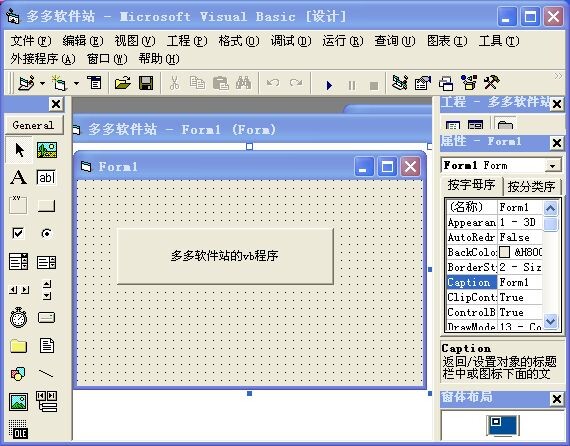The image size is (570, 446).
Task: Click the Break (pause) toolbar button
Action: (352, 85)
